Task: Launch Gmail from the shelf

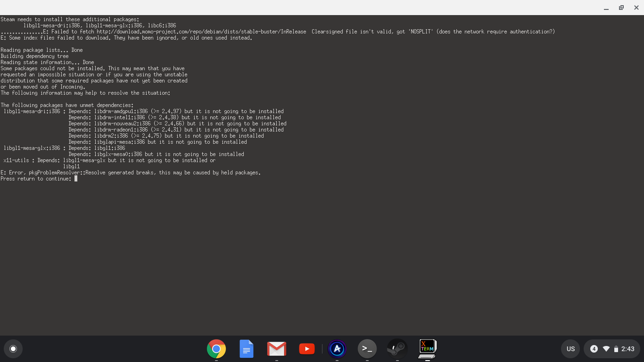Action: click(277, 349)
